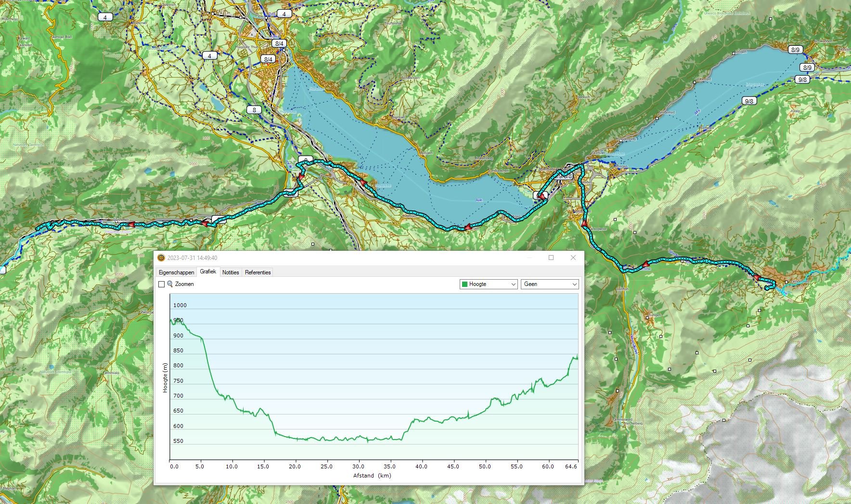Click the red track arrow left of Wilderswil label

pyautogui.click(x=584, y=224)
